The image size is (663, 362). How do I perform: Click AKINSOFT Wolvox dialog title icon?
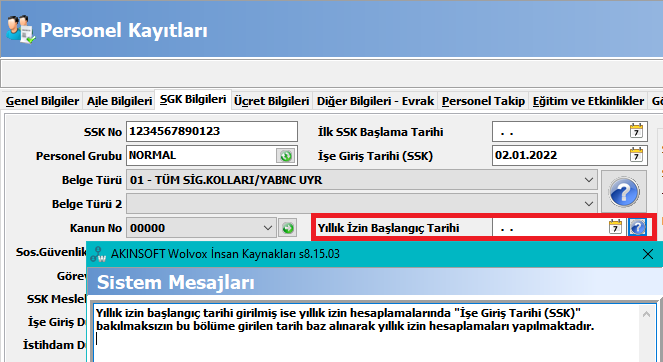pyautogui.click(x=99, y=254)
